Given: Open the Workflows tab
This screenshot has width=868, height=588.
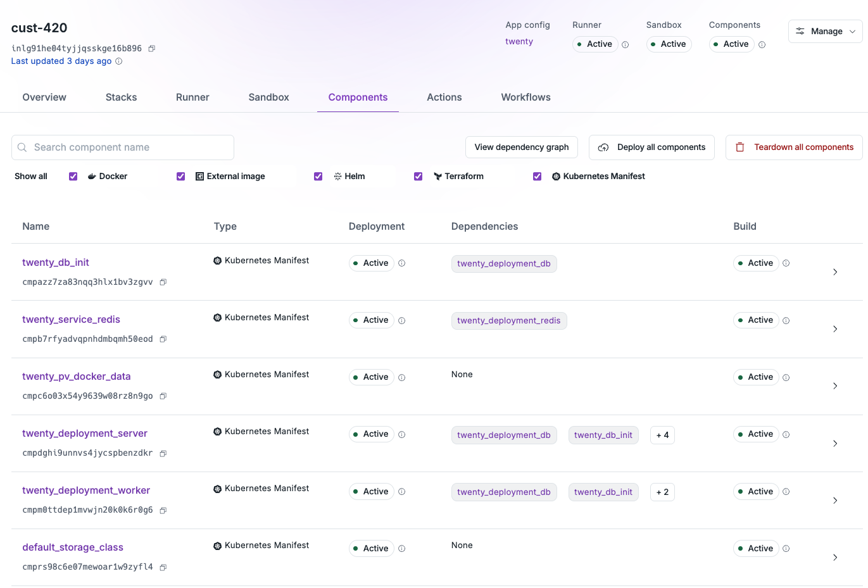Looking at the screenshot, I should point(525,97).
